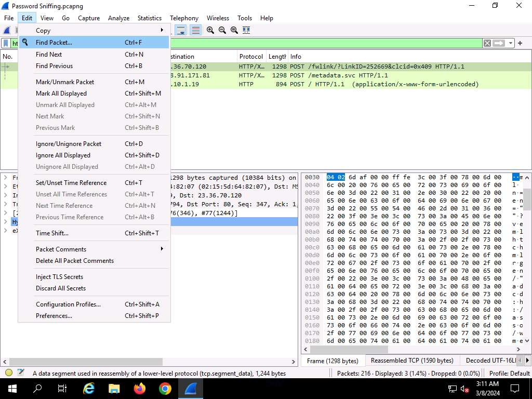Open the display filter history dropdown

(511, 43)
